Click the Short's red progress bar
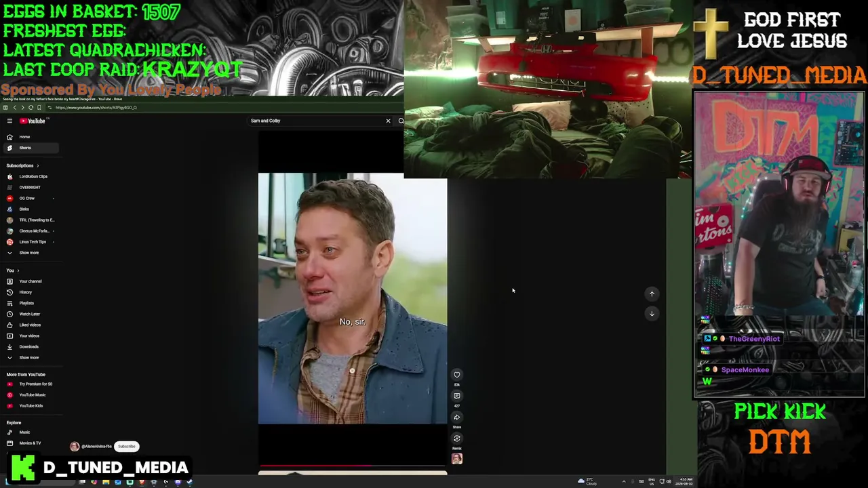 [315, 466]
